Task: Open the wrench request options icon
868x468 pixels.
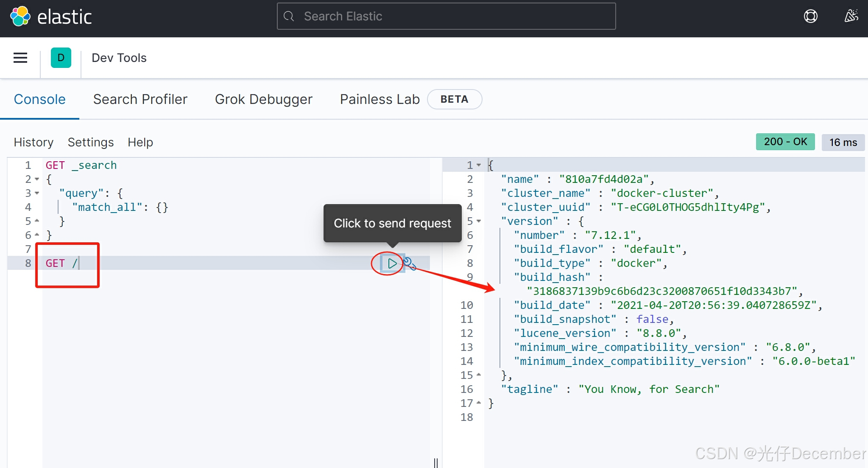Action: [409, 263]
